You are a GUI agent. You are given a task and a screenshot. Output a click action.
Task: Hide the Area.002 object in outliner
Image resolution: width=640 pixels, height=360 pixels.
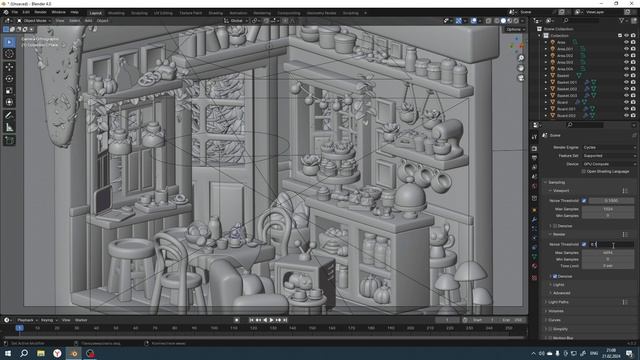point(627,56)
